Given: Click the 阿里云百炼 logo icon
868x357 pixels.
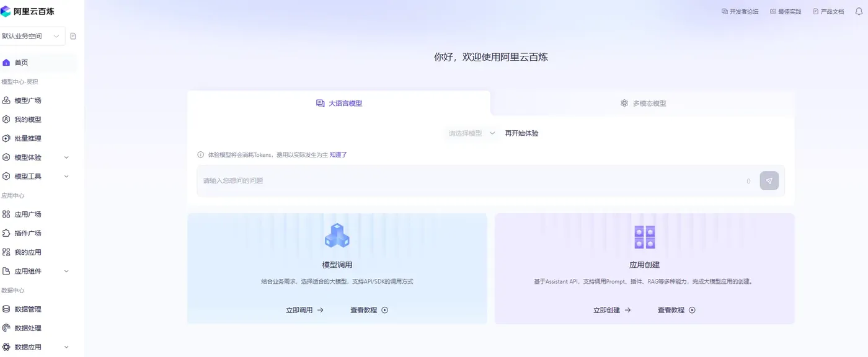Looking at the screenshot, I should 6,11.
